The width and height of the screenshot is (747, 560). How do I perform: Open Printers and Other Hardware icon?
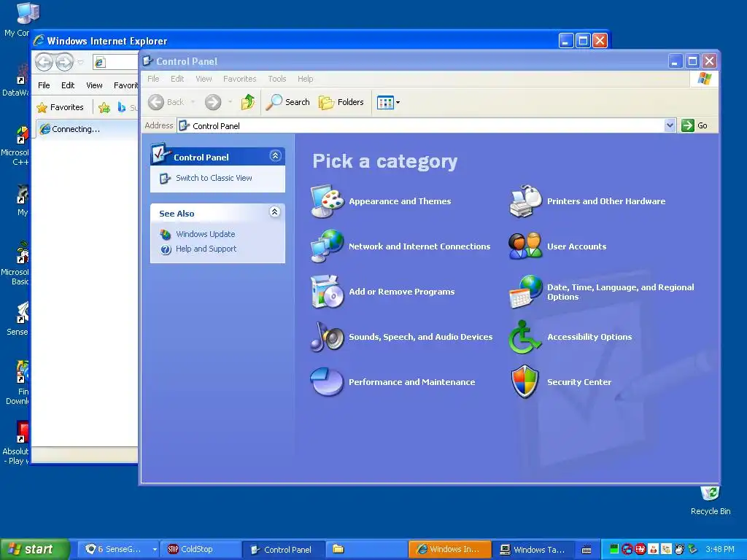point(525,201)
